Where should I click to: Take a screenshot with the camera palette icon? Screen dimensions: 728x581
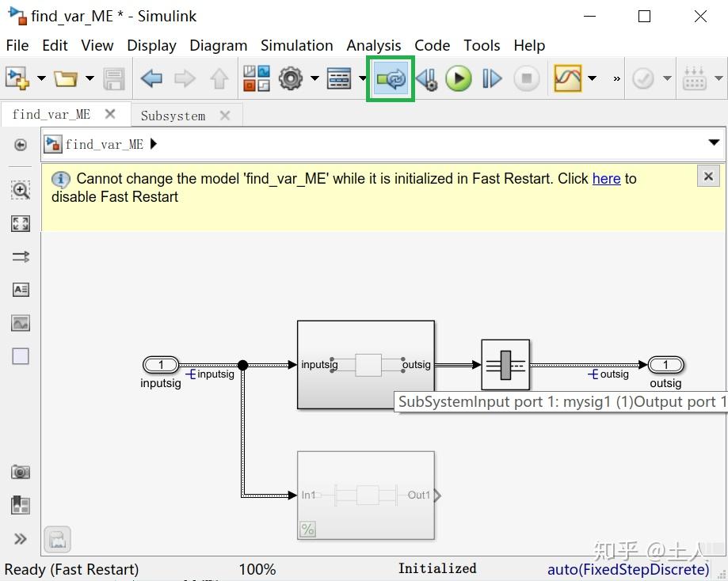coord(20,471)
